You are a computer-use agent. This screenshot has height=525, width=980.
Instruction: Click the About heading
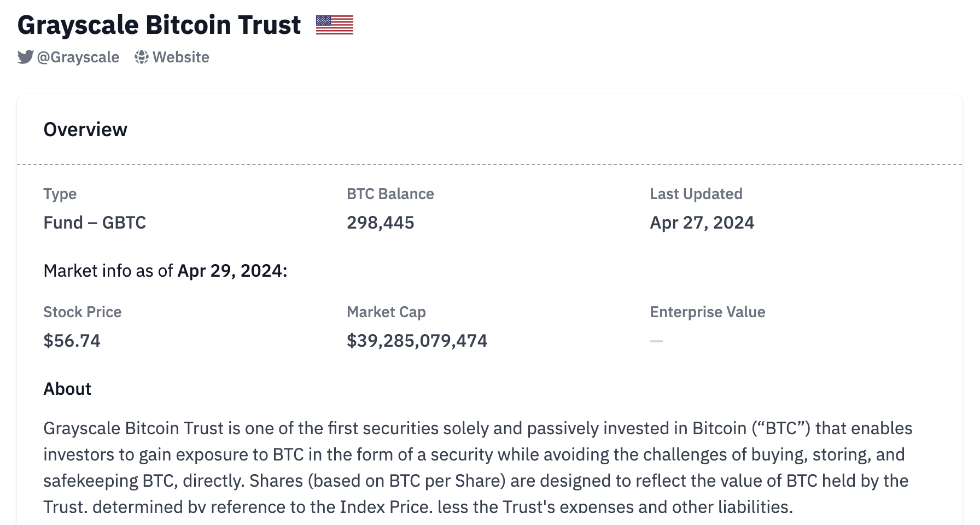pos(67,389)
